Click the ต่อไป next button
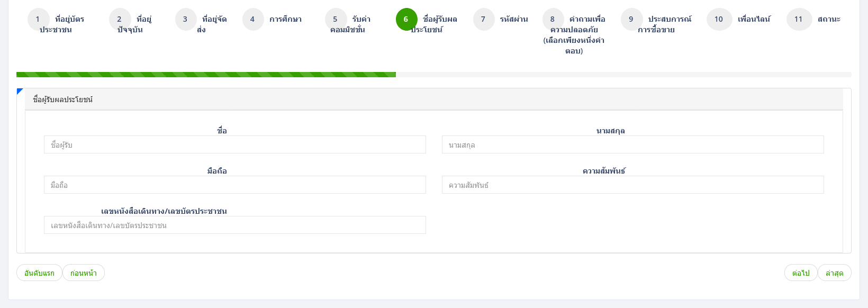The height and width of the screenshot is (308, 868). click(x=800, y=273)
